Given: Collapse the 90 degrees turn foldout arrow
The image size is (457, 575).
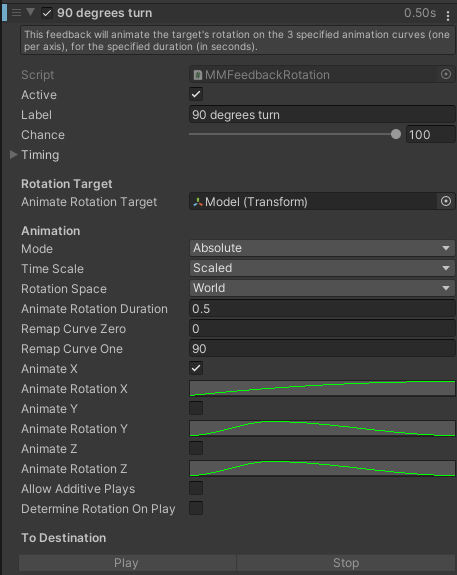Looking at the screenshot, I should 30,12.
